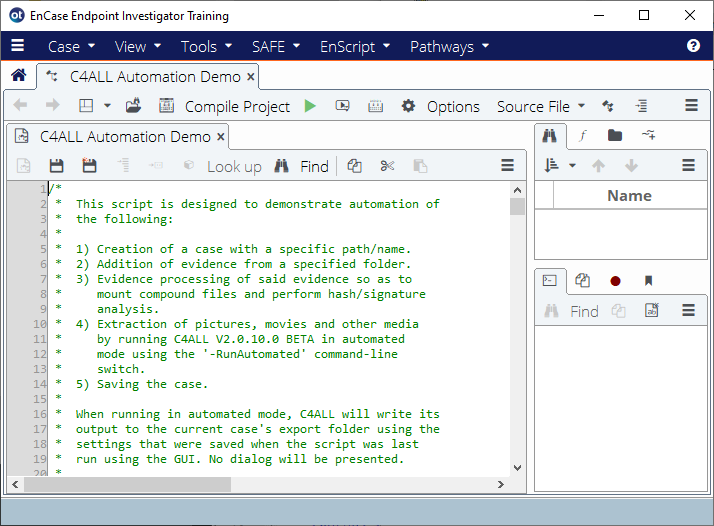Switch to the binoculars search tab in right pane
Screen dimensions: 714x526
point(550,135)
